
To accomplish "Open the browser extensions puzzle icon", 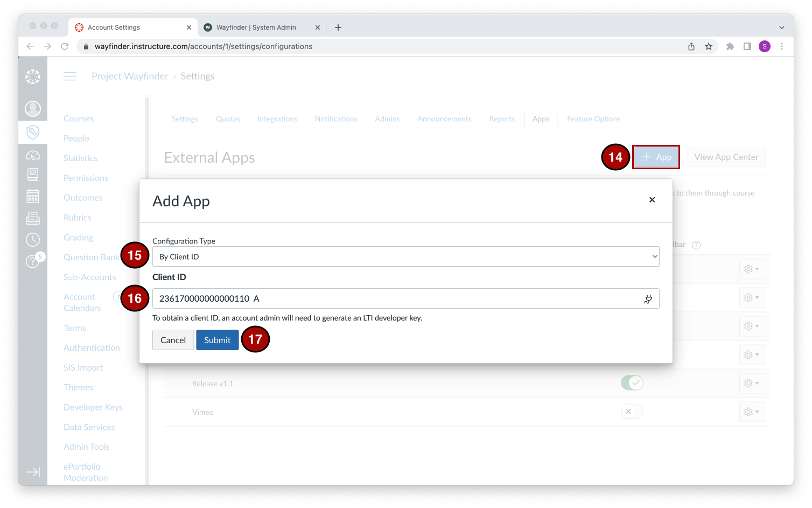I will coord(730,46).
